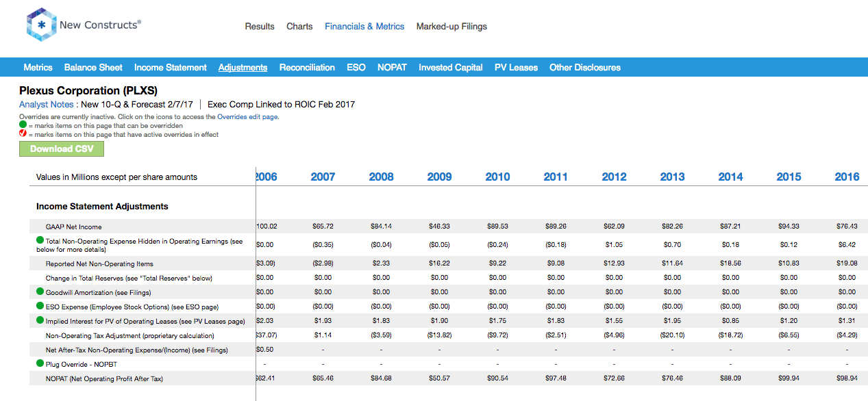View the Invested Capital tab
The height and width of the screenshot is (401, 868).
point(451,67)
